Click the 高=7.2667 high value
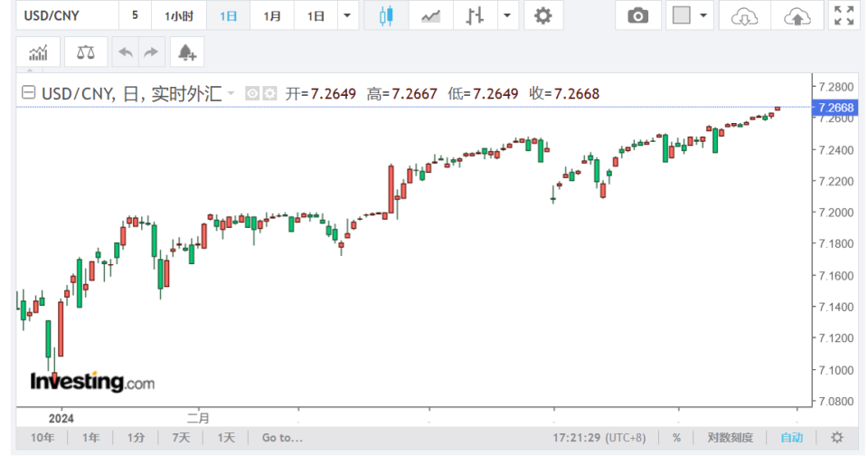 coord(401,93)
